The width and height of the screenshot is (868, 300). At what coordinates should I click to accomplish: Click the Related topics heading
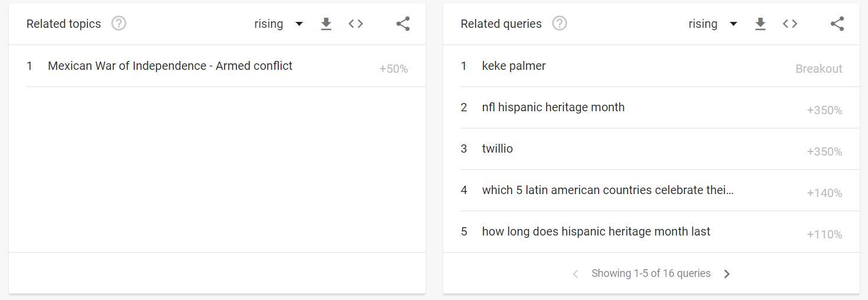coord(64,24)
